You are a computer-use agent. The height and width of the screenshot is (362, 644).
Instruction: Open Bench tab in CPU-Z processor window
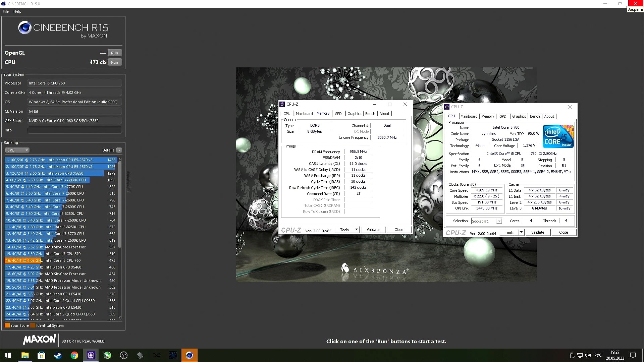(535, 116)
